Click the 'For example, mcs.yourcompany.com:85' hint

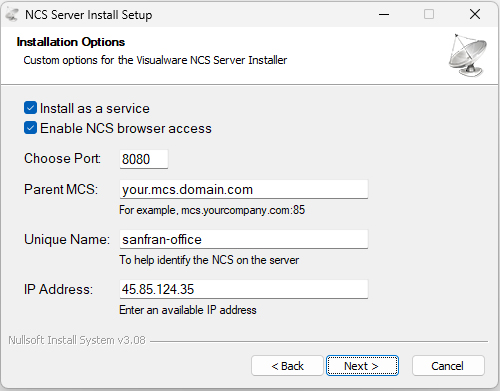click(212, 210)
